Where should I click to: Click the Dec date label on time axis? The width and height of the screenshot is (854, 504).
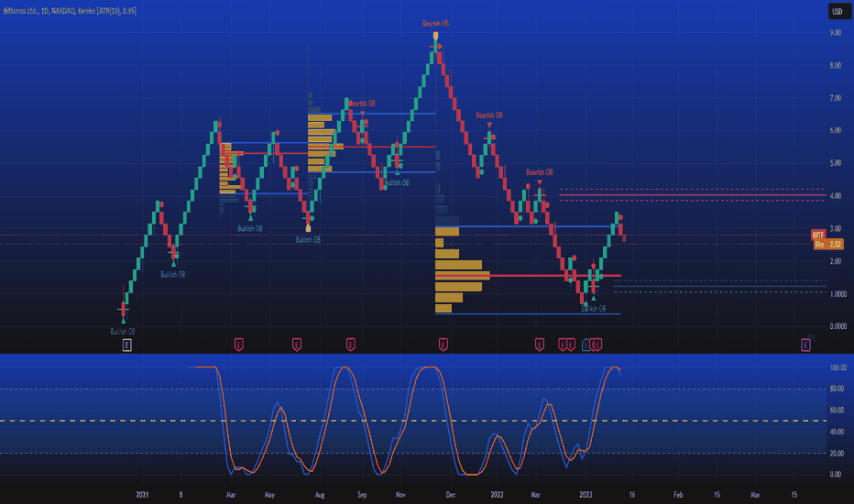[451, 495]
